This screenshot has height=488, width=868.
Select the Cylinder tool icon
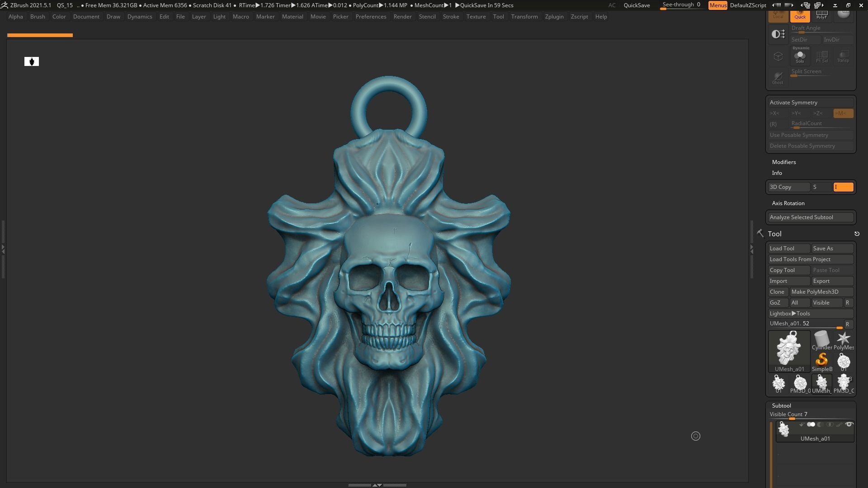tap(821, 341)
